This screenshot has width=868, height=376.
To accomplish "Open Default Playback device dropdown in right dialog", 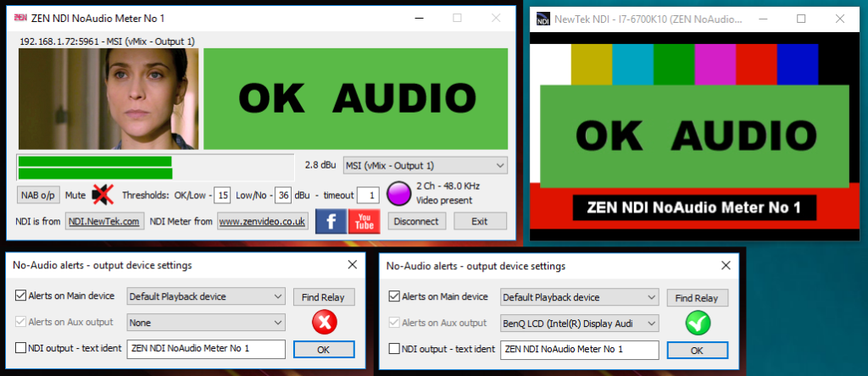I will click(580, 297).
